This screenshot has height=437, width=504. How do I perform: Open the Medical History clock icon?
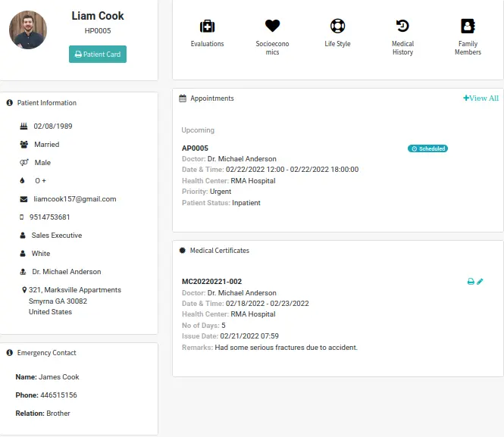402,27
